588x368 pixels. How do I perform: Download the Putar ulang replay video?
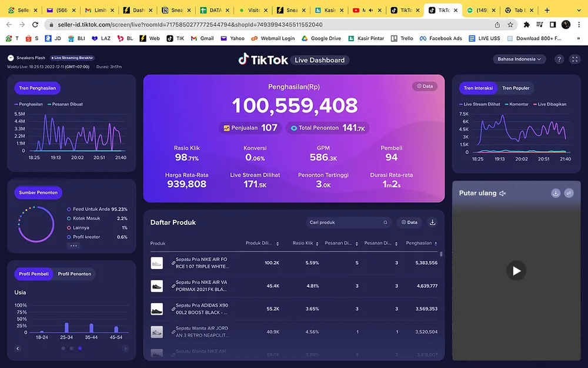(x=556, y=193)
